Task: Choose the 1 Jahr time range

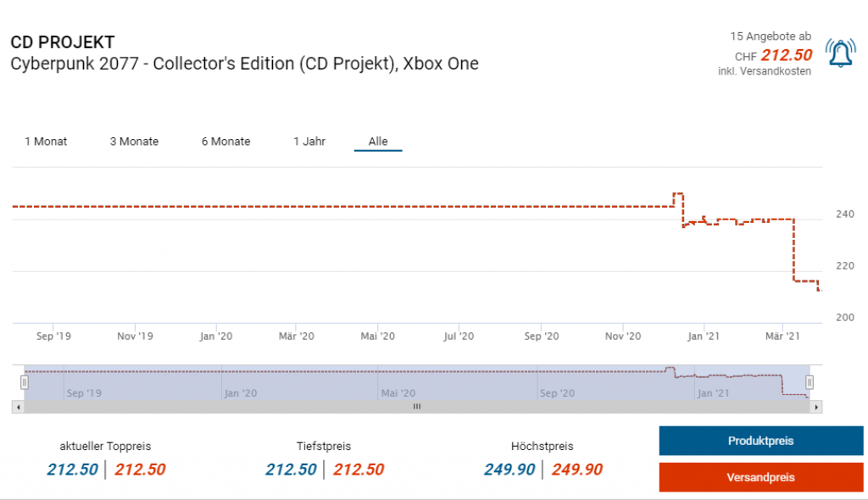Action: click(309, 142)
